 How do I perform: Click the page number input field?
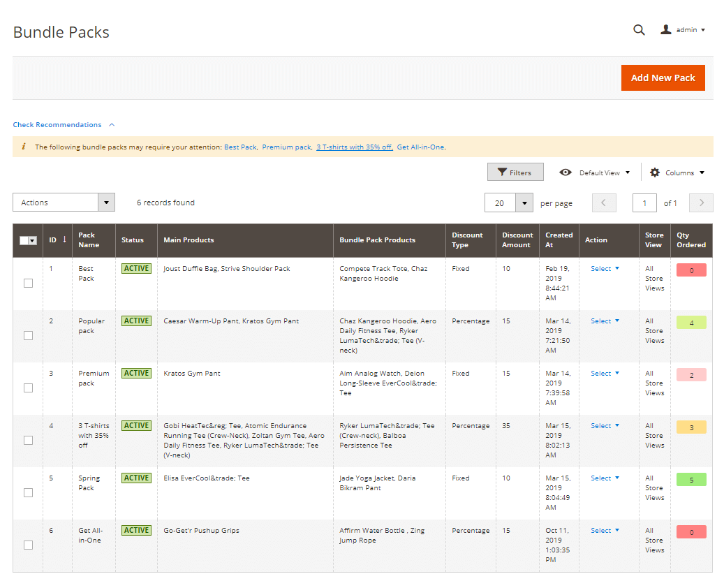tap(644, 203)
